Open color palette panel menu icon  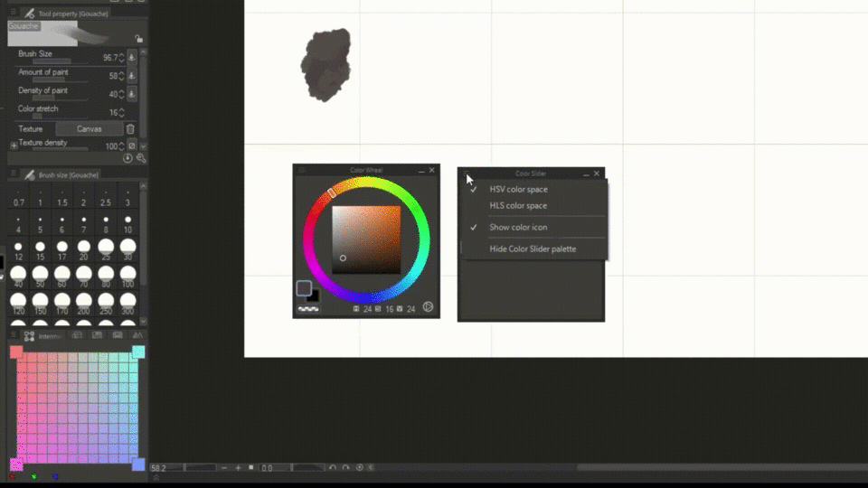coord(14,335)
